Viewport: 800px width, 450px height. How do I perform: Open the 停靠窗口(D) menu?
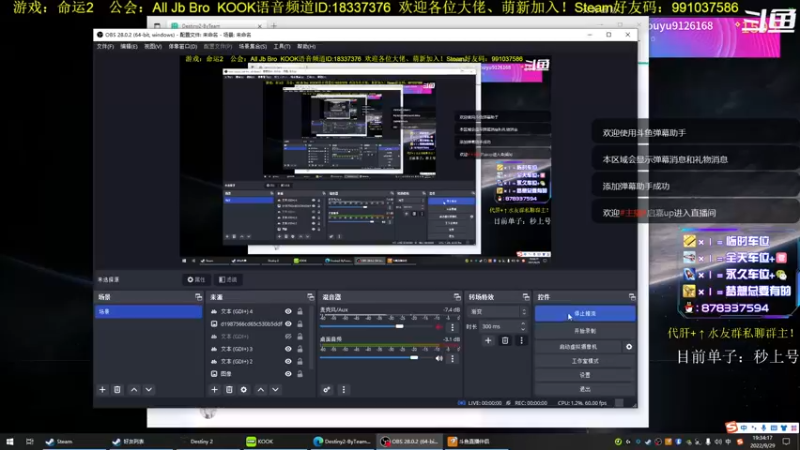[183, 46]
